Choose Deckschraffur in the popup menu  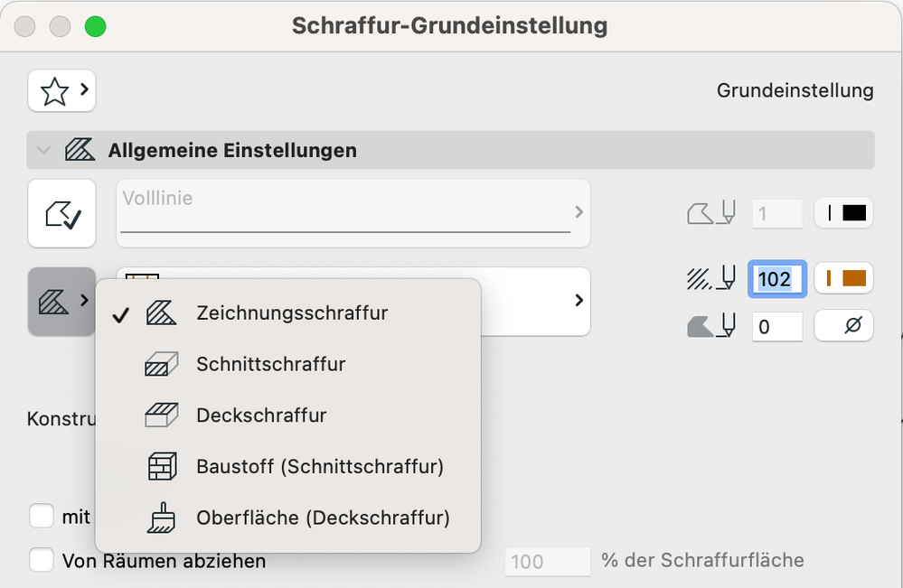(261, 415)
